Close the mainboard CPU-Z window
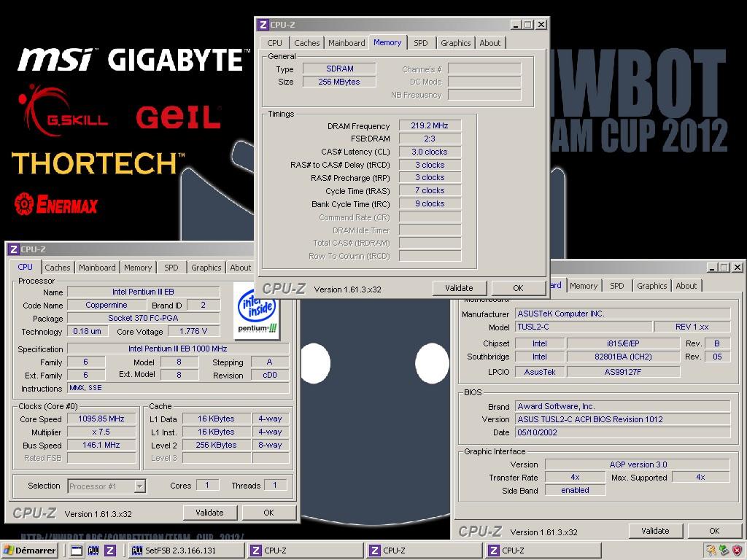 pos(737,268)
